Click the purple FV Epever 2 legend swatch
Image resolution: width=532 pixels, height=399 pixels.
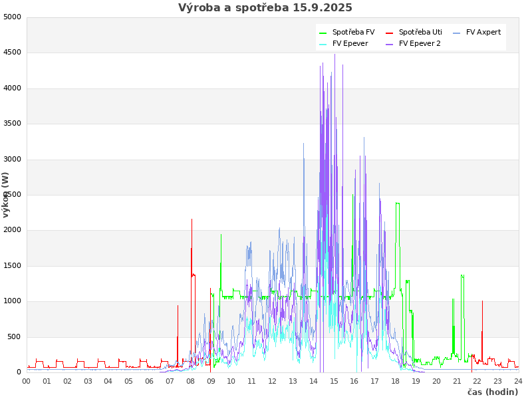390,44
